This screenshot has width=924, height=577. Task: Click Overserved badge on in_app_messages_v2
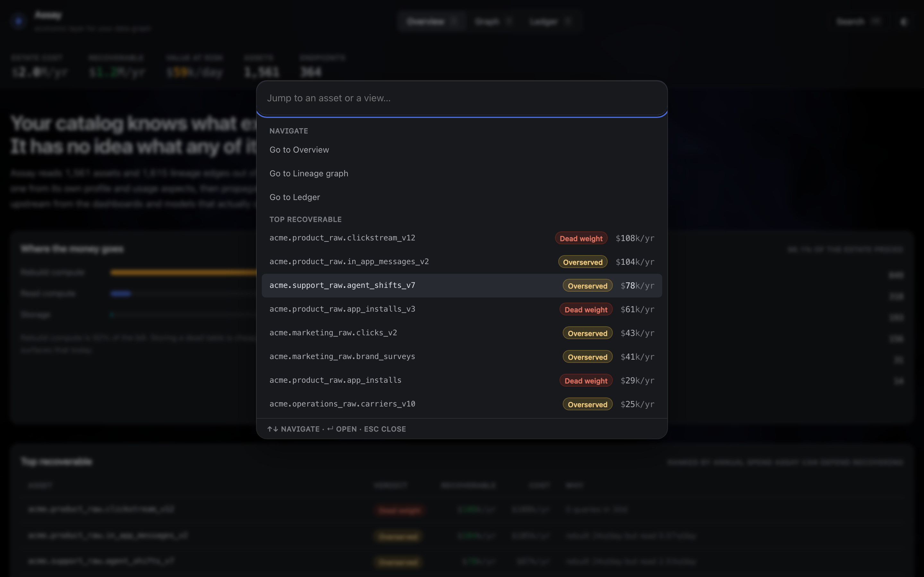582,262
